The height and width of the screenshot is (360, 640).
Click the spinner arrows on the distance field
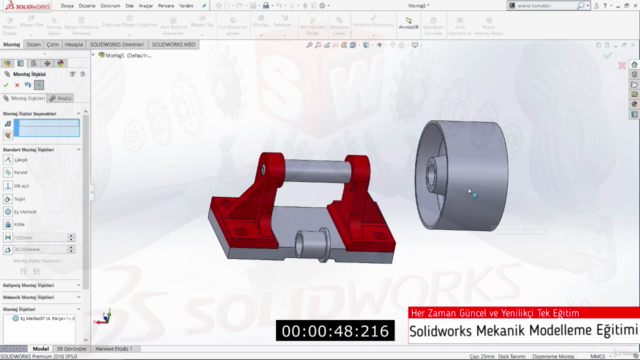[71, 237]
